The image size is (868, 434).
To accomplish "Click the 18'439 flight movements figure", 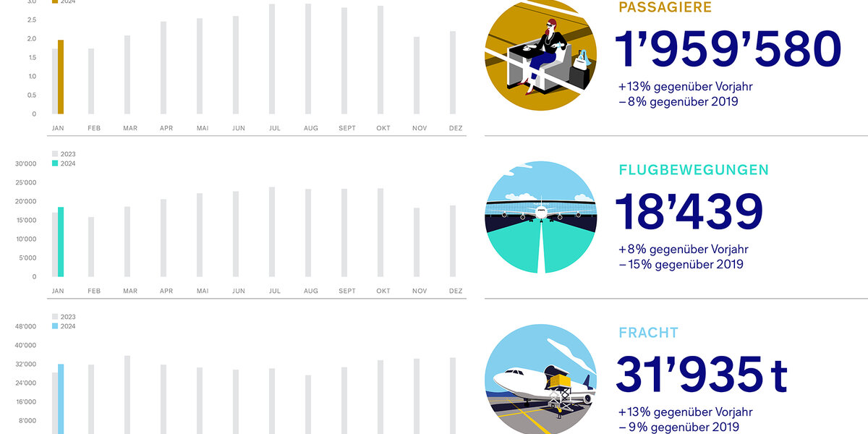I will coord(689,212).
